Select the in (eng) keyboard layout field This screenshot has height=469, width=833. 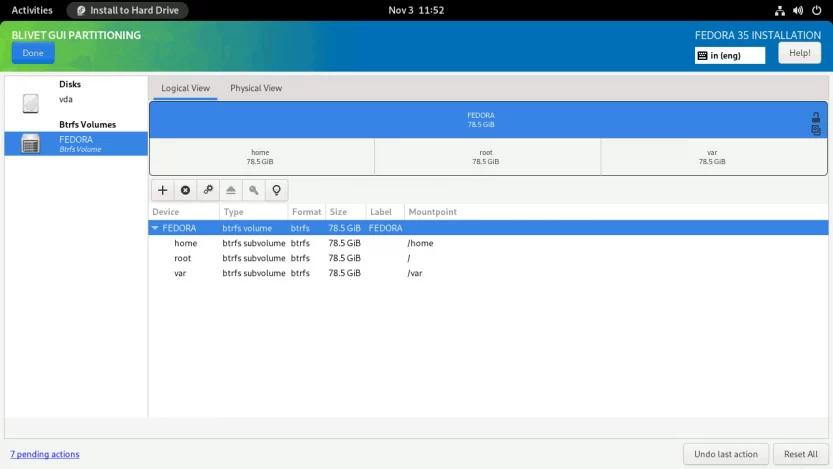(x=730, y=55)
